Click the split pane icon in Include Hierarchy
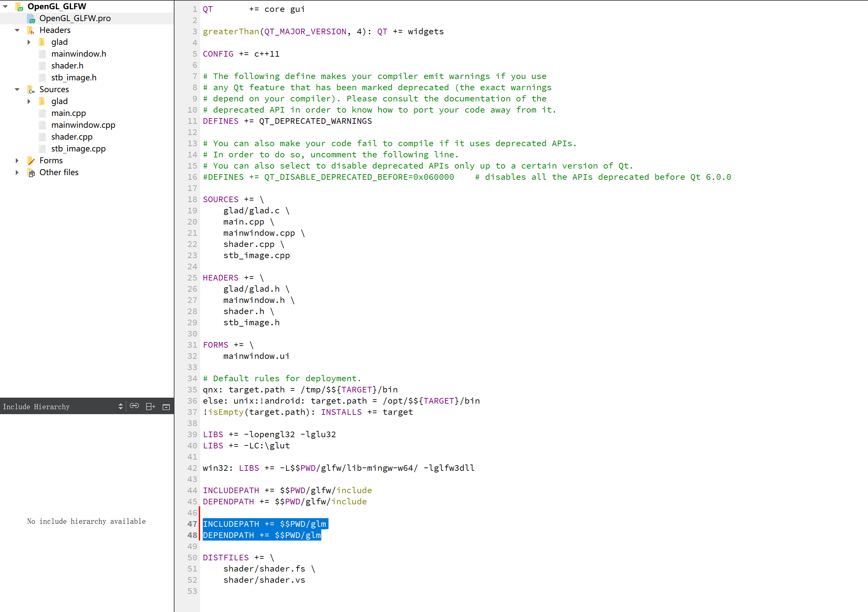The image size is (868, 612). [x=150, y=406]
